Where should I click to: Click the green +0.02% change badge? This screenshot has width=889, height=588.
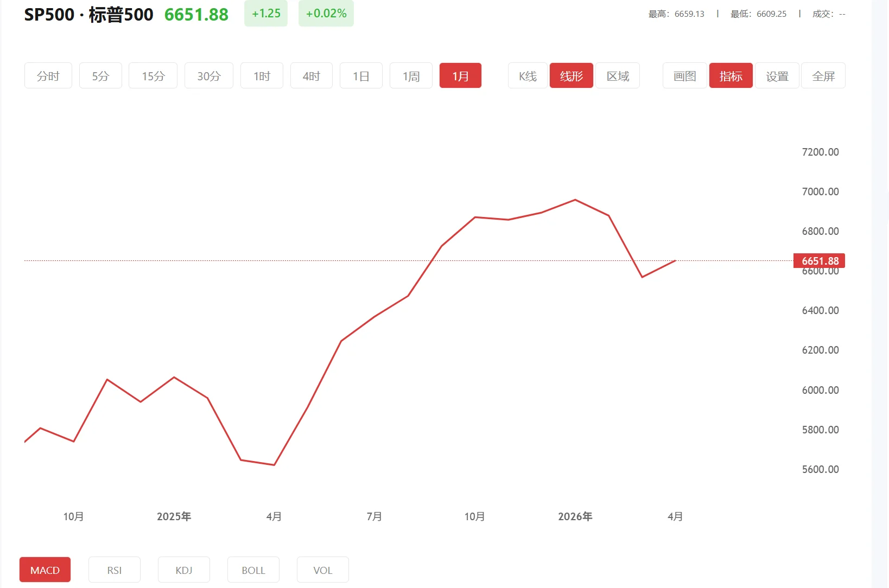click(x=326, y=14)
